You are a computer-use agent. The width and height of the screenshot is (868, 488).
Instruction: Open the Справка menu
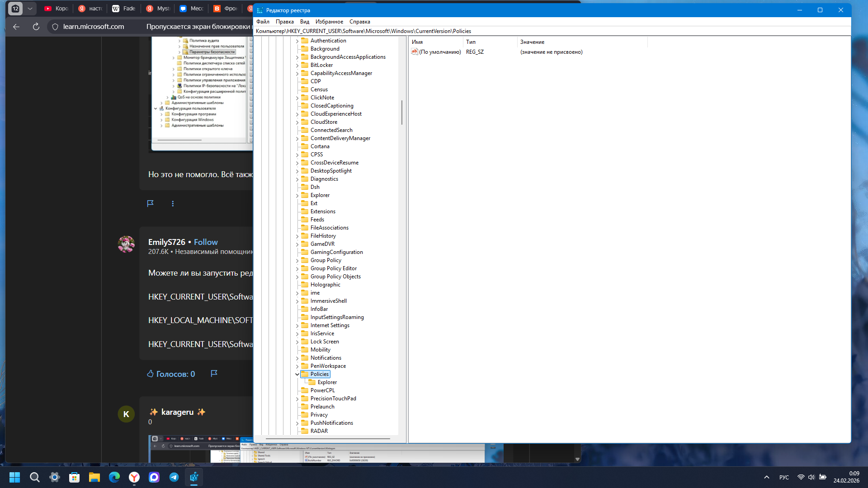point(360,22)
